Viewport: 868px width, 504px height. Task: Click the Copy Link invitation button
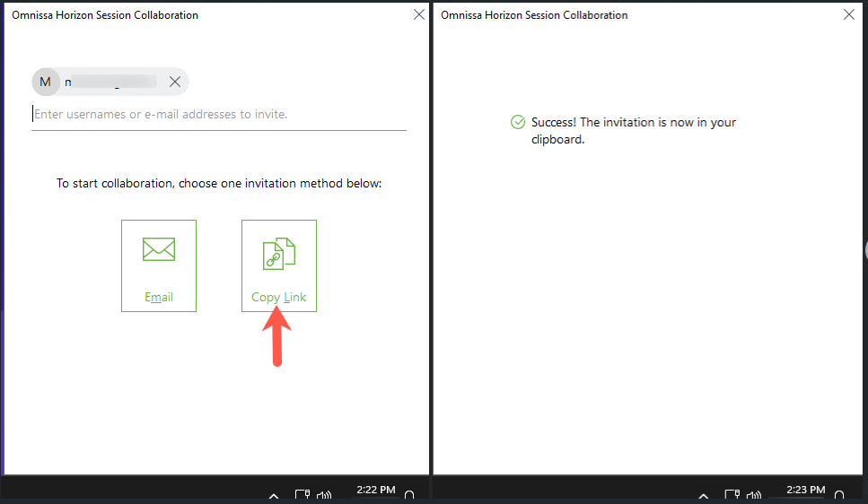(279, 265)
